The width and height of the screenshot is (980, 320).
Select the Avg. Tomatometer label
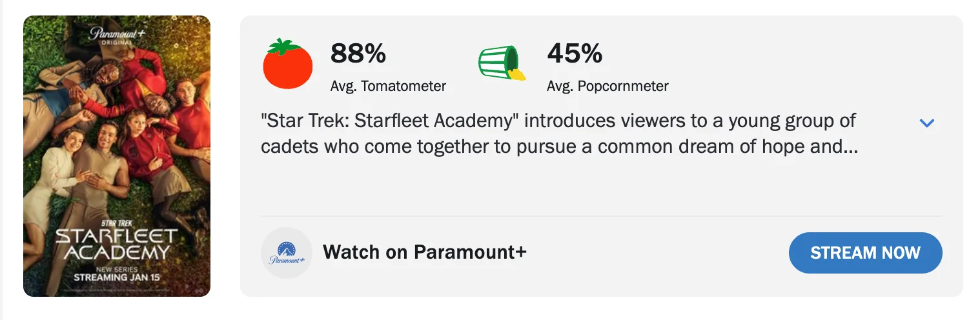[388, 86]
